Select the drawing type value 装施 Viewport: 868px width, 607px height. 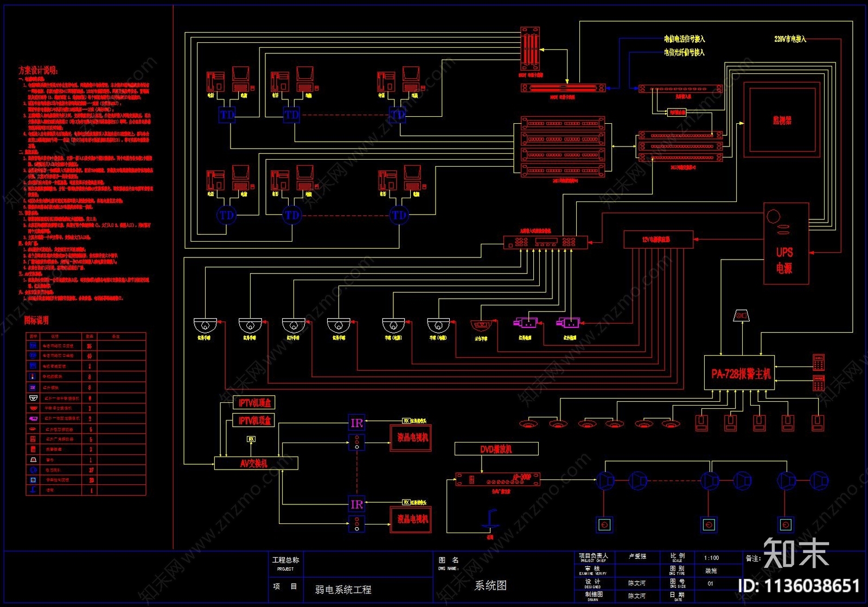pyautogui.click(x=711, y=571)
